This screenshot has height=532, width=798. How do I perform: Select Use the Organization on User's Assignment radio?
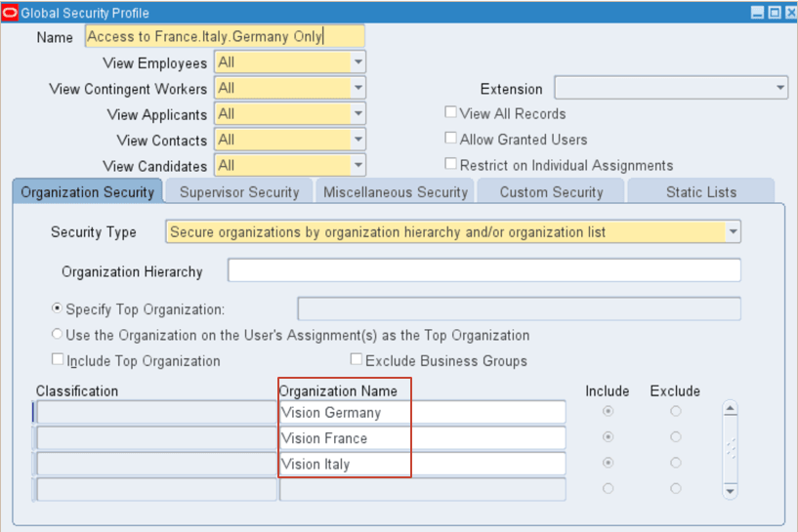(x=57, y=334)
